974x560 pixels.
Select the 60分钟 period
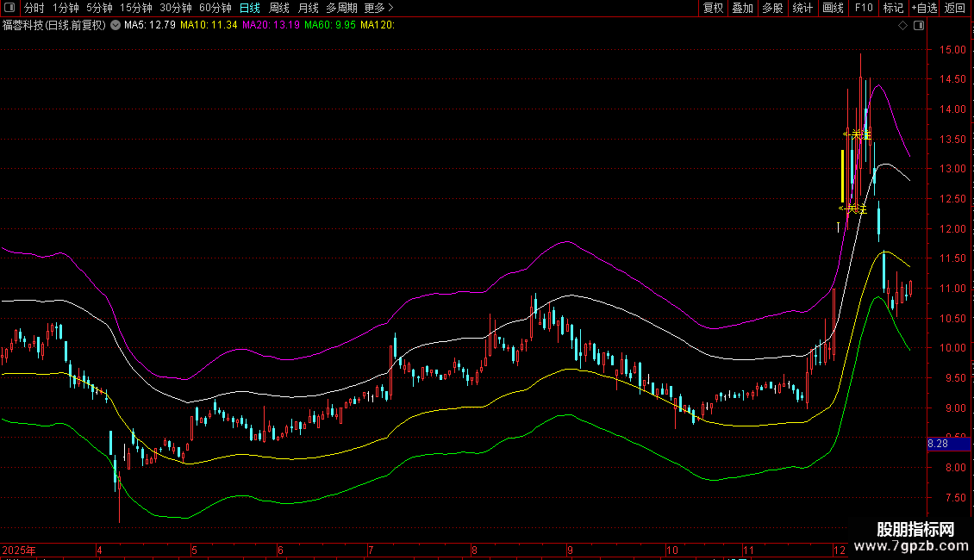coord(215,8)
